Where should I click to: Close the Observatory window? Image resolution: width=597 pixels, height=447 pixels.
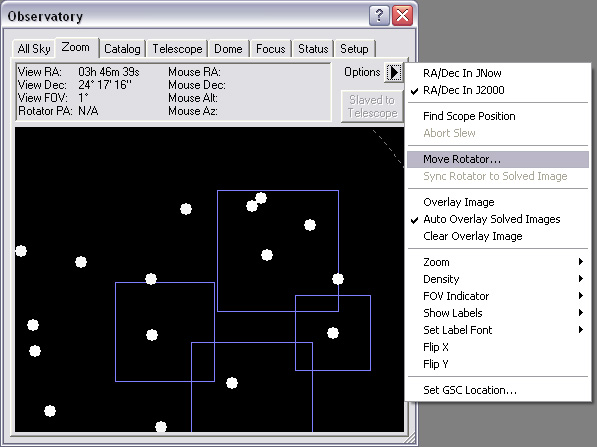click(x=402, y=16)
